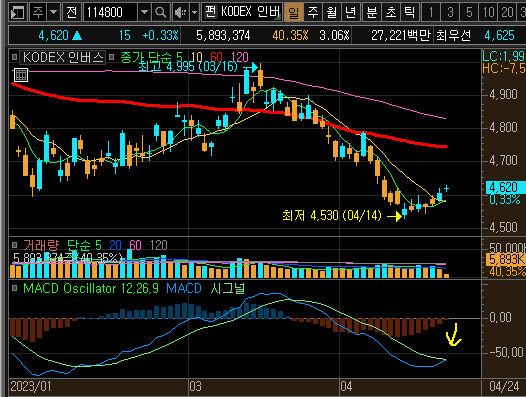
Task: Click the KODEX 인버스 chart label
Action: pos(63,57)
